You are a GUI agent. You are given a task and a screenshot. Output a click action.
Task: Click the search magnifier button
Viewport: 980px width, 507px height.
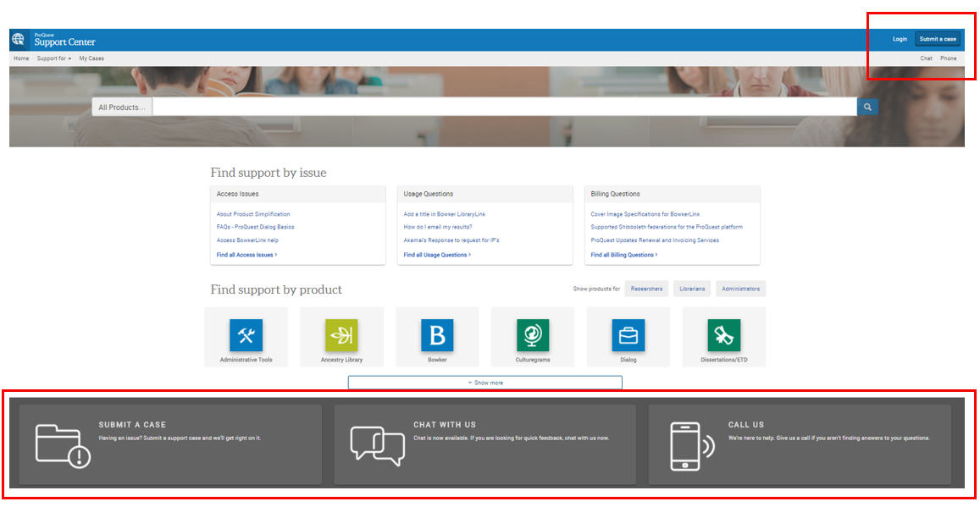(x=867, y=107)
